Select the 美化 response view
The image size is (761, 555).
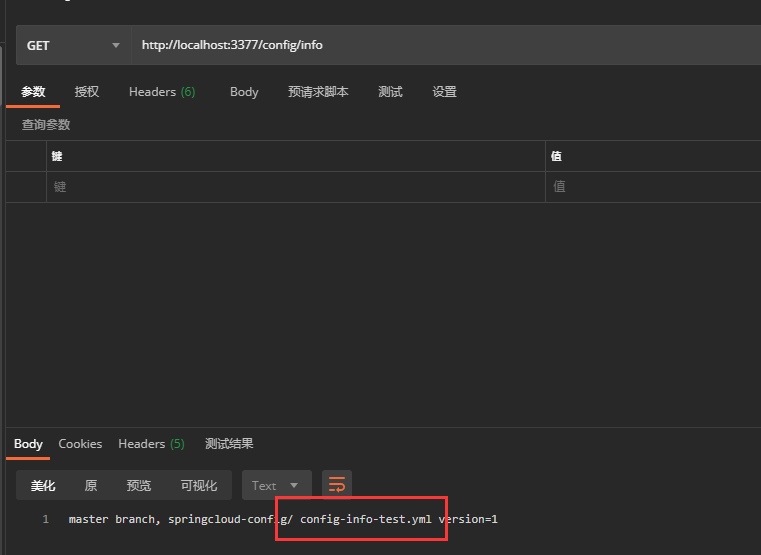(x=43, y=486)
